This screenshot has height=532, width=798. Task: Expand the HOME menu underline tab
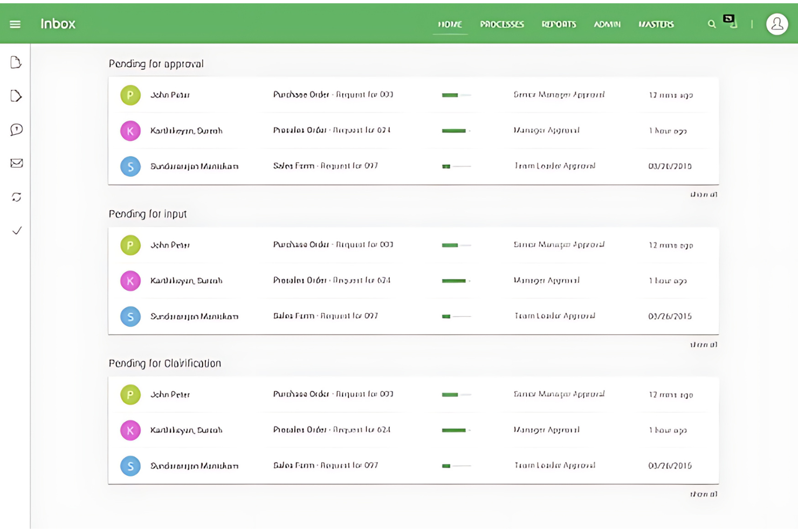pyautogui.click(x=450, y=24)
